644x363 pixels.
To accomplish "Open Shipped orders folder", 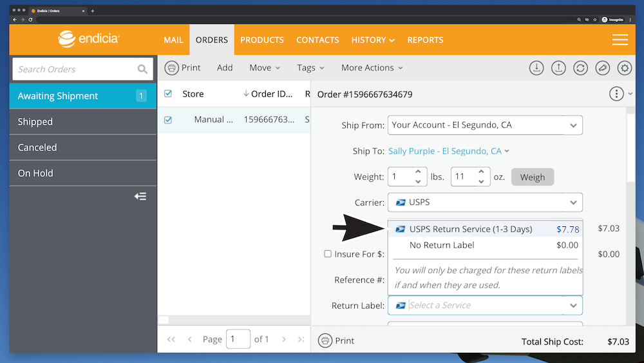I will pyautogui.click(x=83, y=122).
